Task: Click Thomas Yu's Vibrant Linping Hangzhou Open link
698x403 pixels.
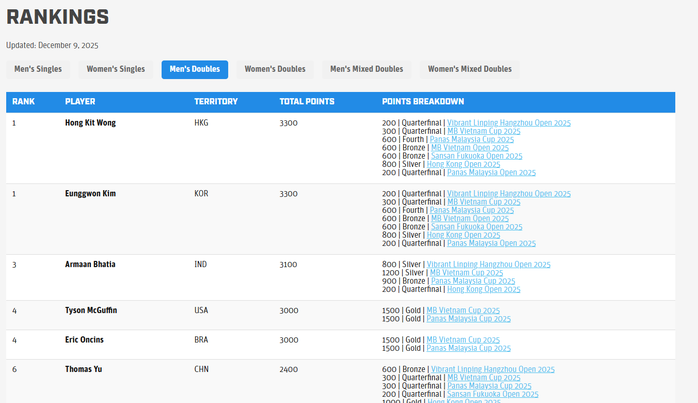Action: pos(492,369)
